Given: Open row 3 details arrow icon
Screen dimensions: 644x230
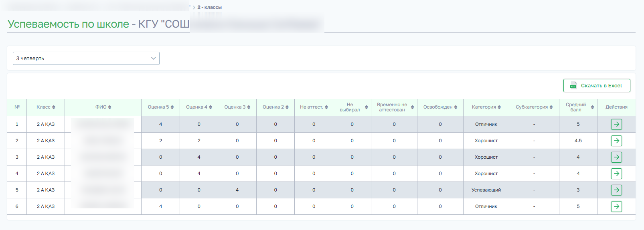Looking at the screenshot, I should pos(616,157).
